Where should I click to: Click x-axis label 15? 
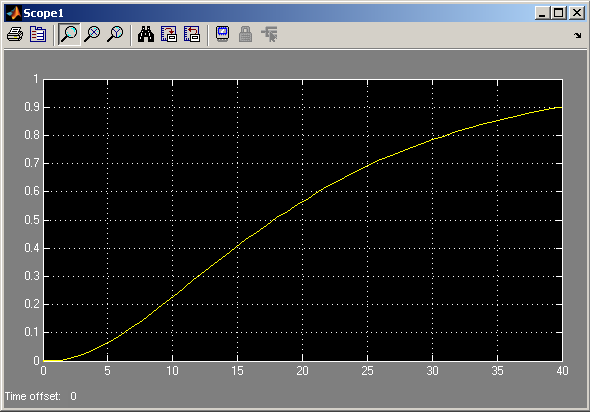[237, 371]
